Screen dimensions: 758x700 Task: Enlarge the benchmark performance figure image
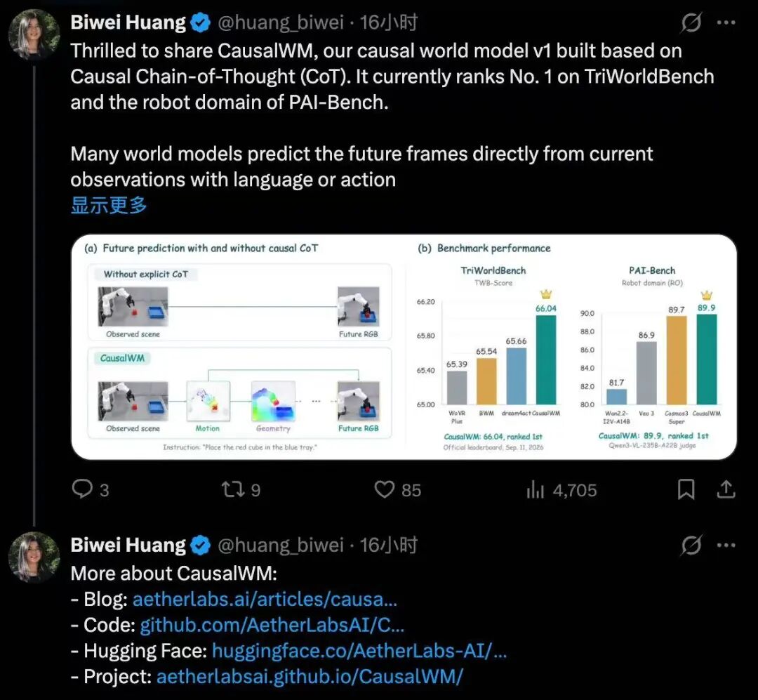pyautogui.click(x=404, y=347)
